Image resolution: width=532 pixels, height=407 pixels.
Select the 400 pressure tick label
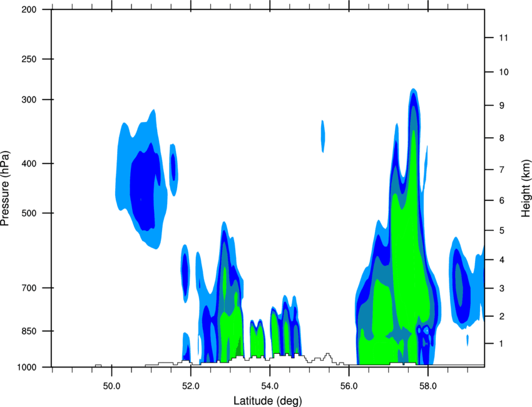tap(29, 163)
